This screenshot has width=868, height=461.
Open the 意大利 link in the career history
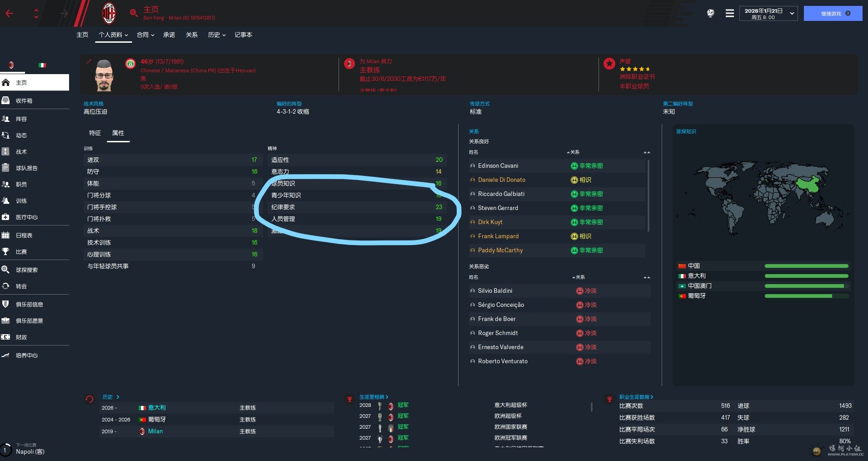(x=157, y=407)
